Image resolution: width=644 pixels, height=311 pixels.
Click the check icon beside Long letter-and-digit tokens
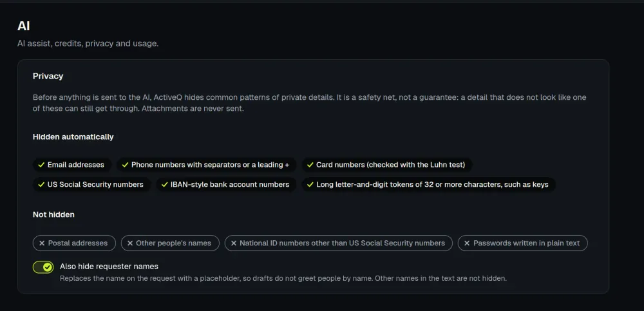click(x=310, y=184)
